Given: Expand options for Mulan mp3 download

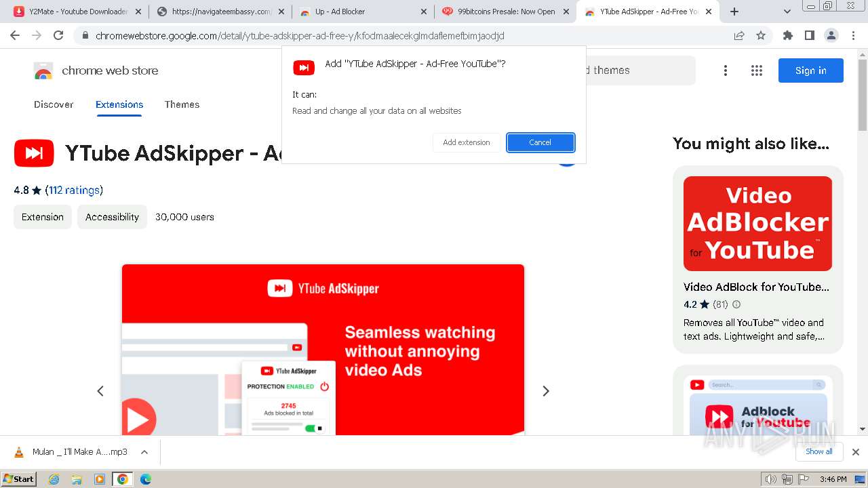Looking at the screenshot, I should pyautogui.click(x=144, y=452).
